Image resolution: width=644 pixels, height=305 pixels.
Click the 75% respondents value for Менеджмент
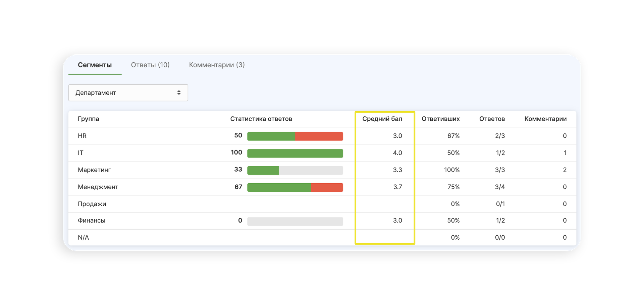point(453,187)
